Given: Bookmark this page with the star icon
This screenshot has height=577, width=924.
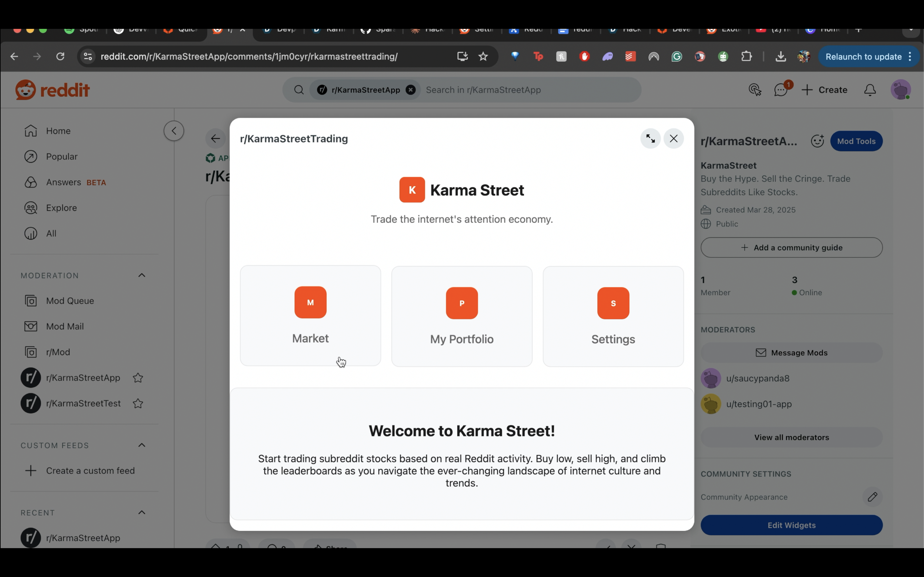Looking at the screenshot, I should 483,56.
